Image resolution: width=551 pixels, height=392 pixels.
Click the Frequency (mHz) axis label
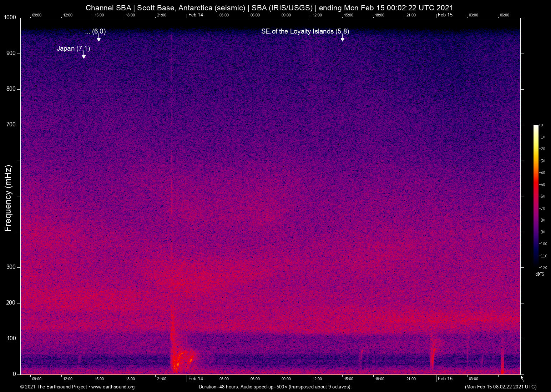[x=8, y=198]
